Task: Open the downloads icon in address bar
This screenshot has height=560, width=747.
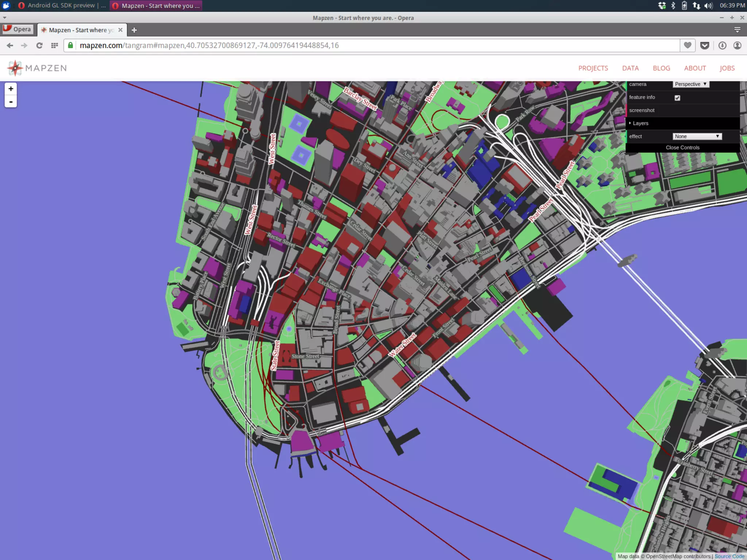Action: click(x=722, y=46)
